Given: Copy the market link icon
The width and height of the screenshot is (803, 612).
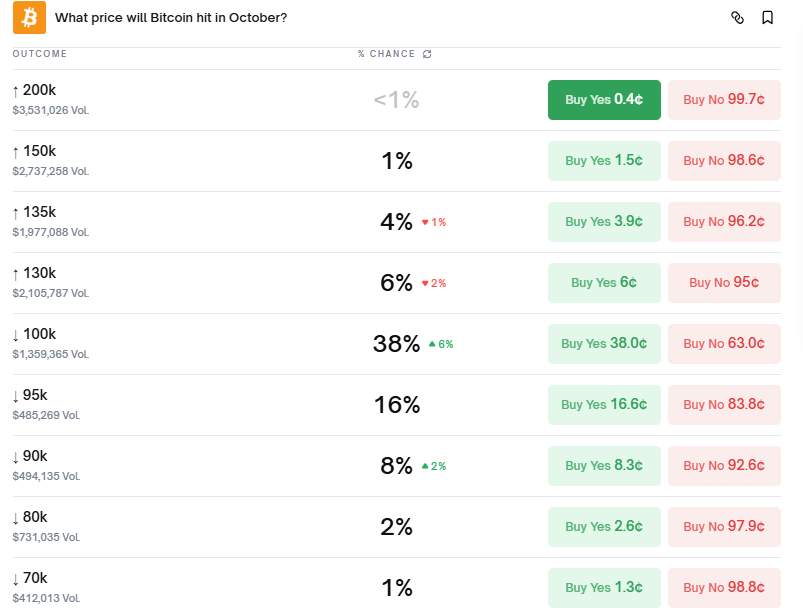Looking at the screenshot, I should (738, 18).
